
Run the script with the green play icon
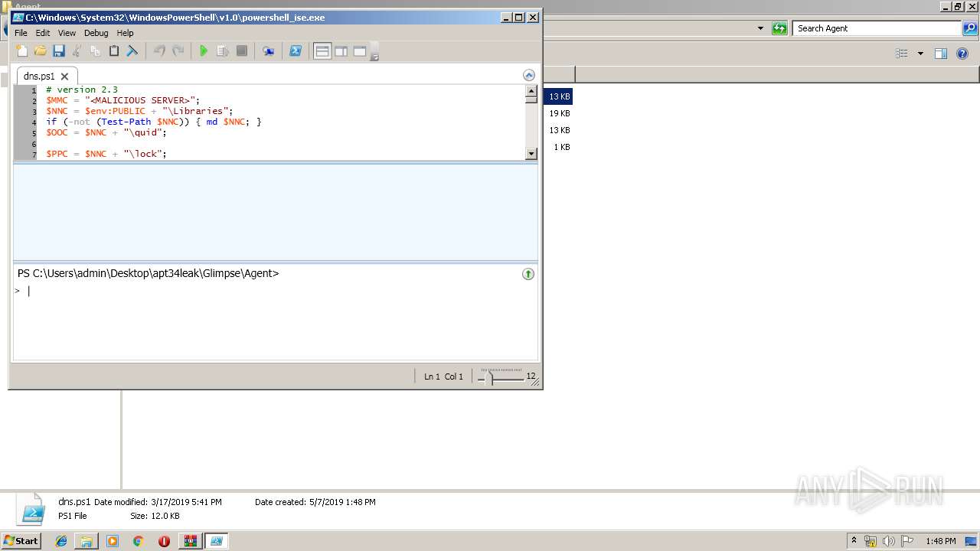[x=204, y=51]
